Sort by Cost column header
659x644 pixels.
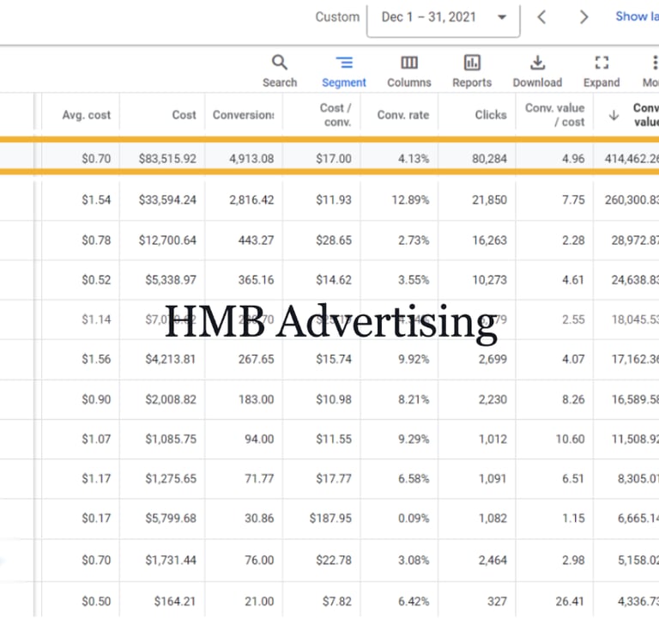pos(184,115)
